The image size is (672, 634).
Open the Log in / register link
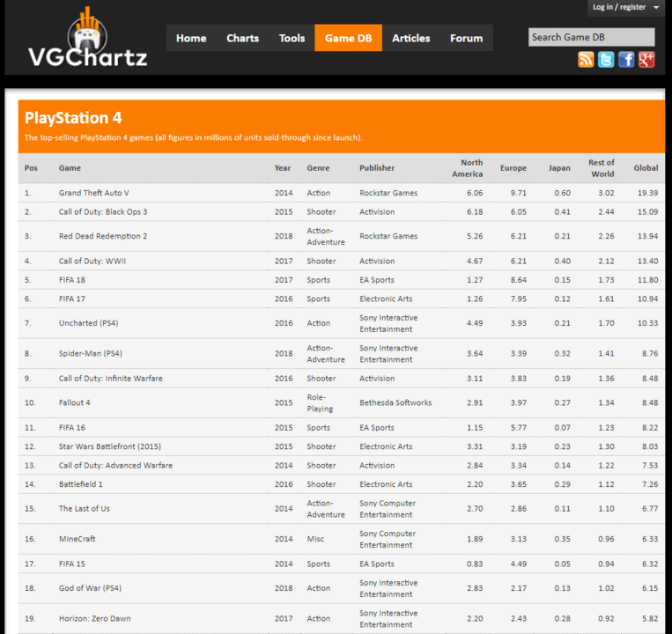pyautogui.click(x=619, y=7)
